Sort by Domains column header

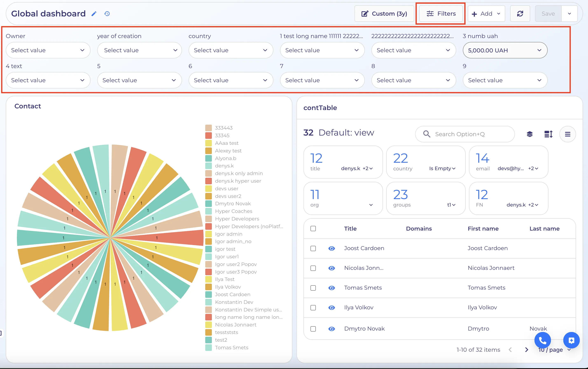(419, 229)
